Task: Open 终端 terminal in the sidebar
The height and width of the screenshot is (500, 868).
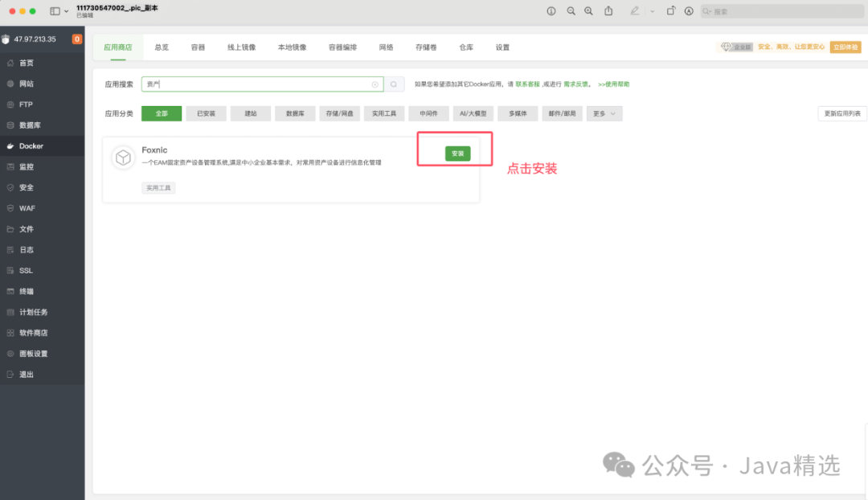Action: tap(42, 291)
